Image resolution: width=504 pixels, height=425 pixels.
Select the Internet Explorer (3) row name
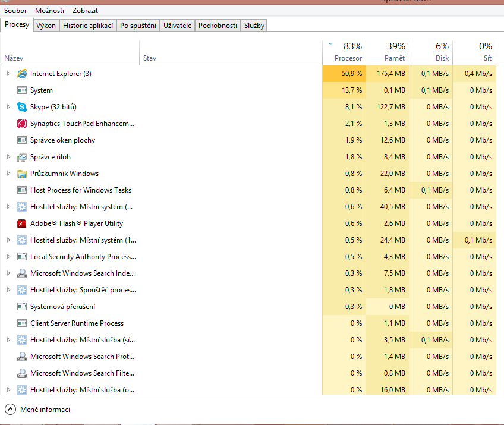[x=61, y=74]
